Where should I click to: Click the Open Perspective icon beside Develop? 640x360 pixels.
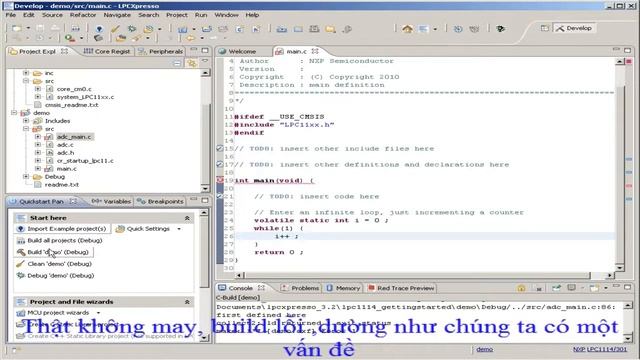click(544, 28)
